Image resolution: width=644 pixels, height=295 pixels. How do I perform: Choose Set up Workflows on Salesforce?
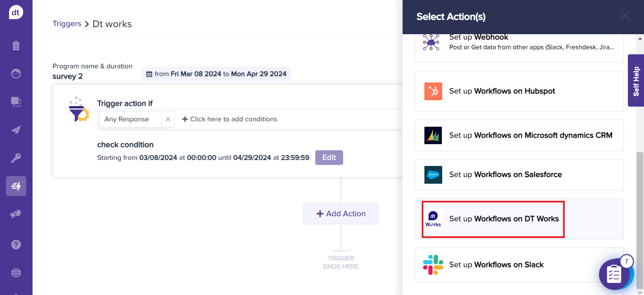(519, 175)
